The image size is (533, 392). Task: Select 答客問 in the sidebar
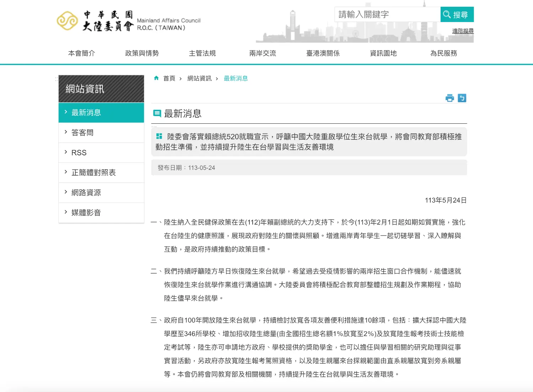tap(82, 133)
